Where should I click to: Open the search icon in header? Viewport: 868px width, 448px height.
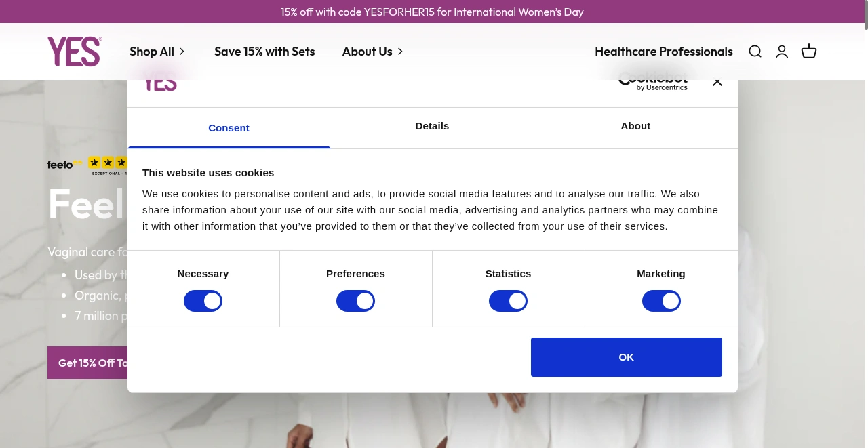pos(755,52)
